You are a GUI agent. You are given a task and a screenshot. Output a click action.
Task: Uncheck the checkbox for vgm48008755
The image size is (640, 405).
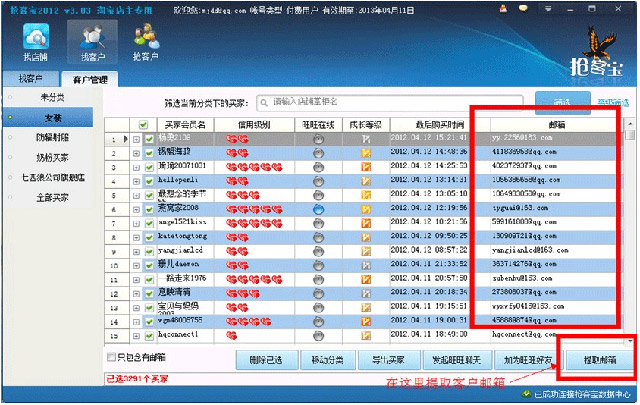pyautogui.click(x=149, y=322)
